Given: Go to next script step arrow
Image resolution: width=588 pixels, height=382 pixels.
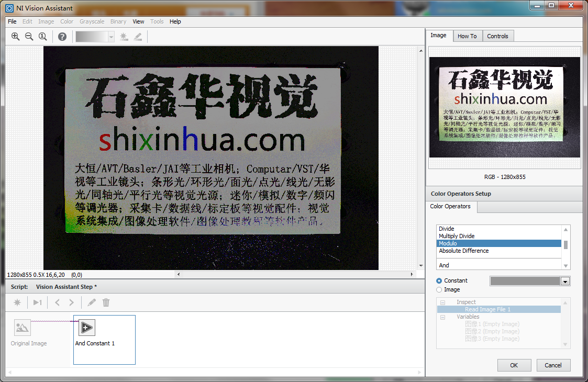Looking at the screenshot, I should tap(71, 302).
